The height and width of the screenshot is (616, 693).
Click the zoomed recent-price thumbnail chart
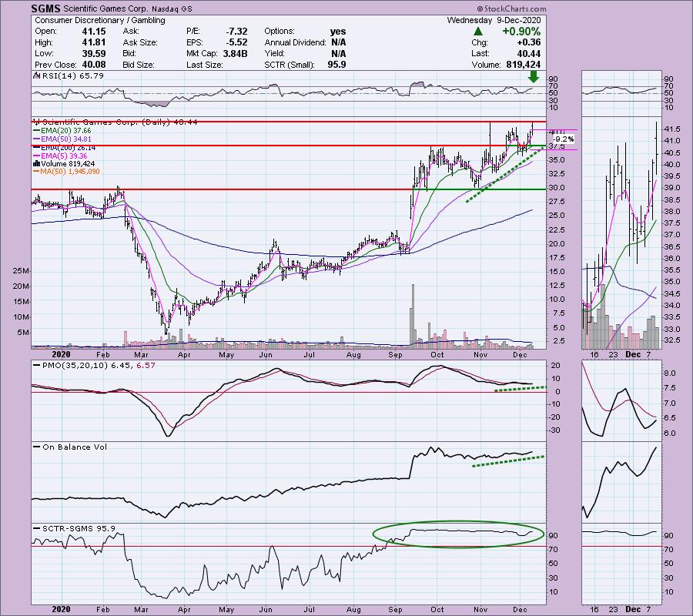tap(621, 233)
